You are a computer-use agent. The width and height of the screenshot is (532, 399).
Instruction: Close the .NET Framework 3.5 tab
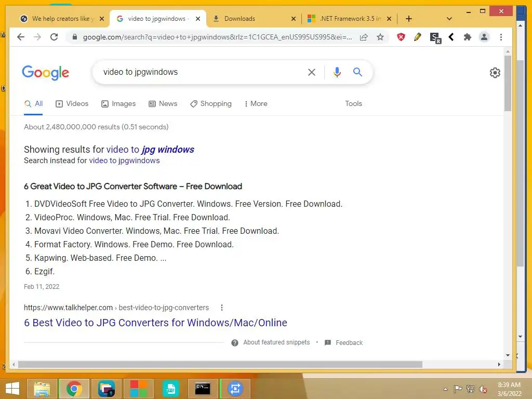coord(389,19)
